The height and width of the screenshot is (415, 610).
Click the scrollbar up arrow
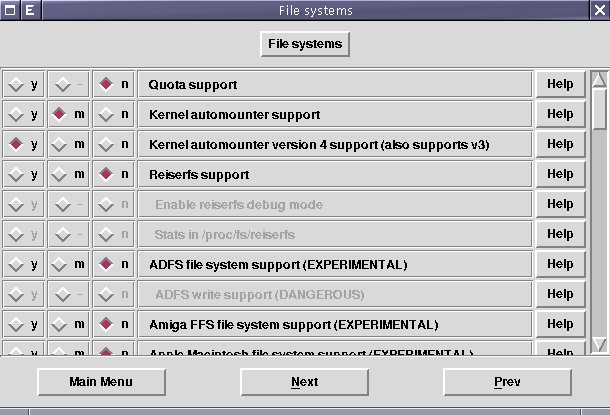pyautogui.click(x=599, y=79)
